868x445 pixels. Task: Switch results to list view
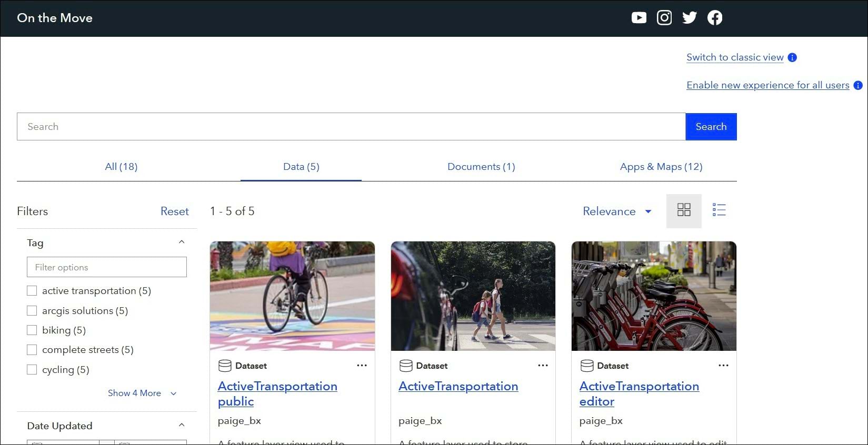pos(719,210)
